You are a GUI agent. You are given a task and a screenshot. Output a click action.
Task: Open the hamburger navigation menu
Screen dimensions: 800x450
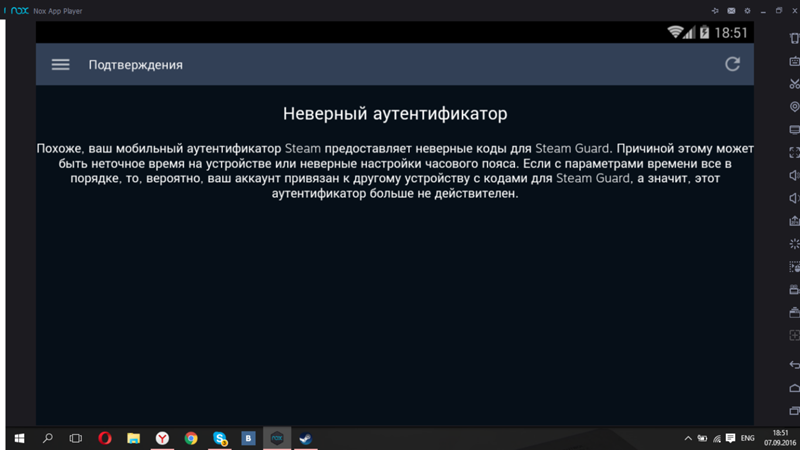click(60, 64)
